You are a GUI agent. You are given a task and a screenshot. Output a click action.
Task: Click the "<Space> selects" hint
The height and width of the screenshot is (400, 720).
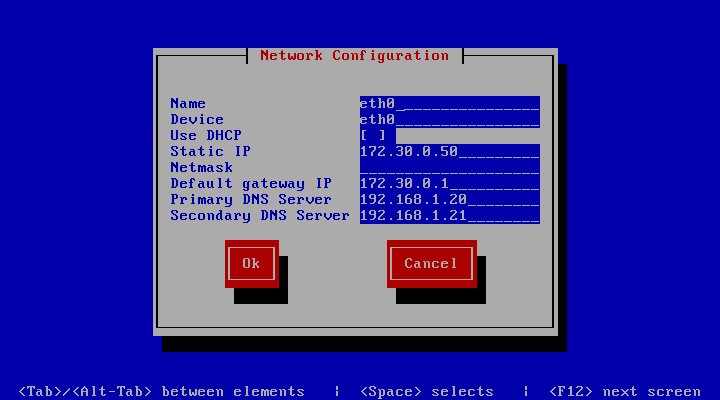pyautogui.click(x=427, y=392)
